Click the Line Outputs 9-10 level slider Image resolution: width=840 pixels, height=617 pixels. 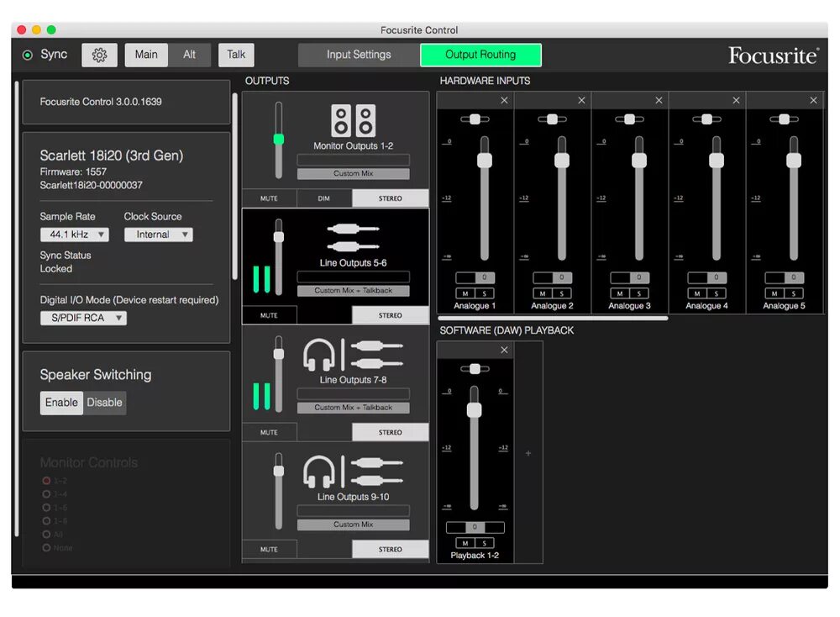pos(279,491)
